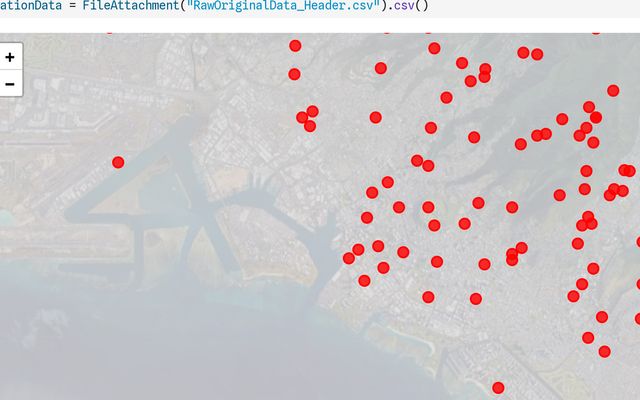This screenshot has width=640, height=400.
Task: Click the leftmost marker in the lower cluster
Action: tap(349, 258)
